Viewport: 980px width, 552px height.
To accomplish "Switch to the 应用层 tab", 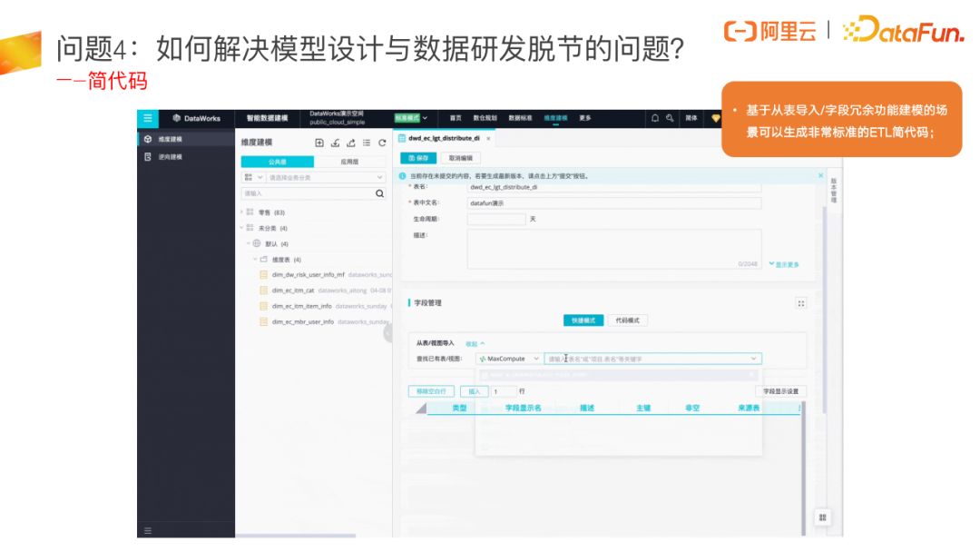I will (x=350, y=162).
